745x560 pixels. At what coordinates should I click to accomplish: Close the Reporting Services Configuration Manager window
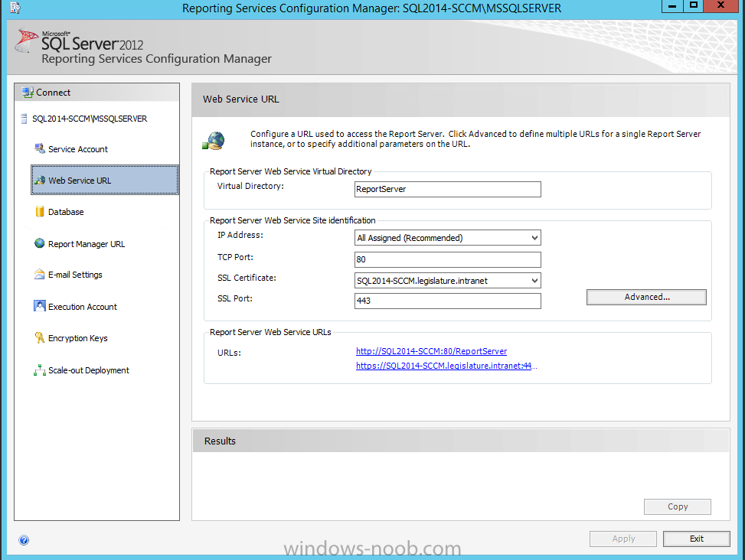click(720, 6)
